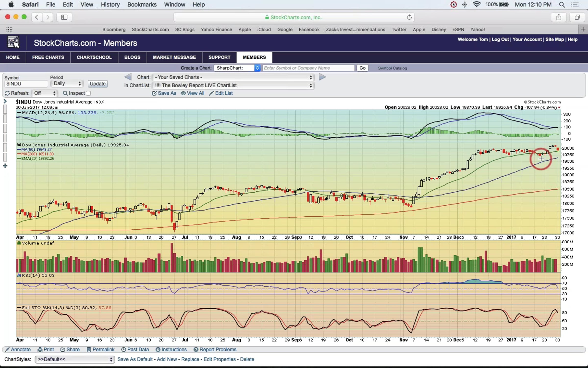This screenshot has width=588, height=368.
Task: Click the Update button
Action: tap(98, 84)
